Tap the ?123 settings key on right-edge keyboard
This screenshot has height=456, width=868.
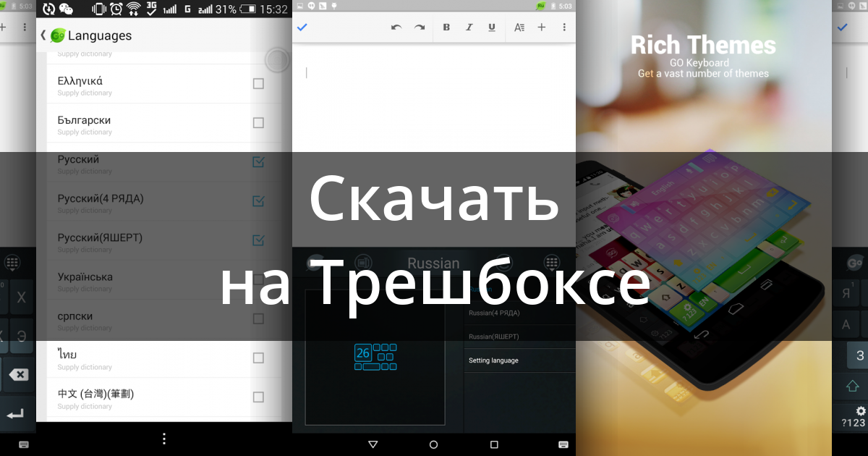(853, 418)
